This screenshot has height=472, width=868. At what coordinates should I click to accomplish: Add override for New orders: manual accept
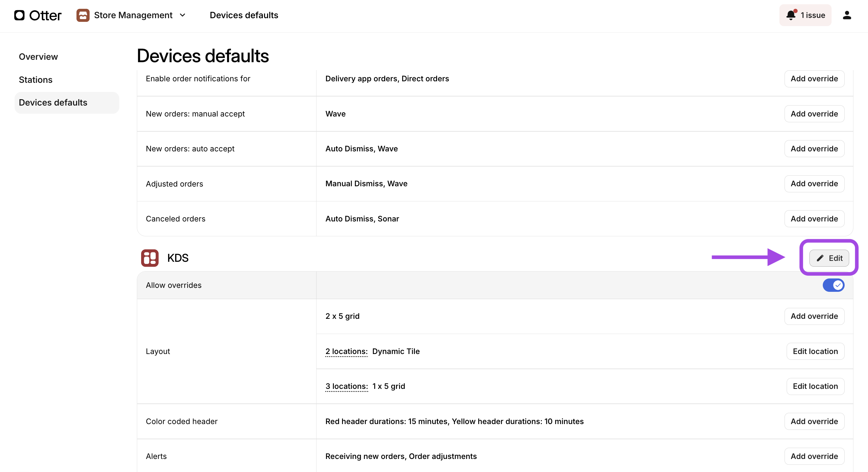[x=814, y=113]
